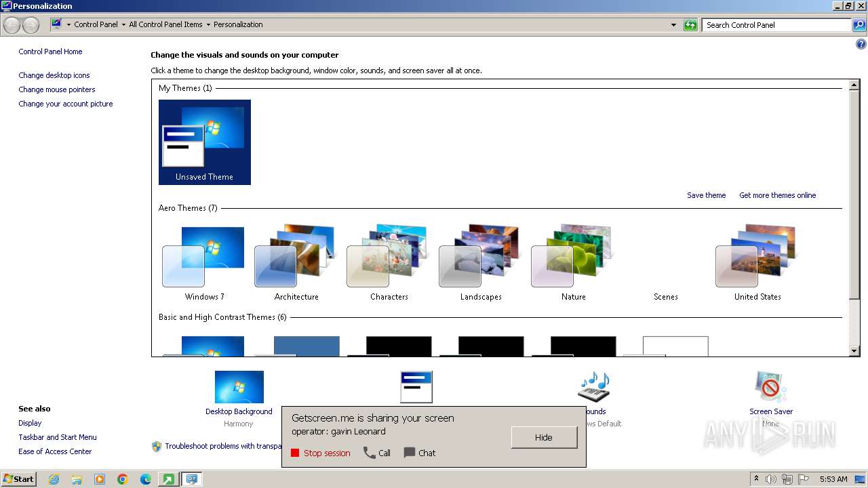The image size is (868, 488).
Task: Apply the Scenes theme
Action: coord(666,263)
